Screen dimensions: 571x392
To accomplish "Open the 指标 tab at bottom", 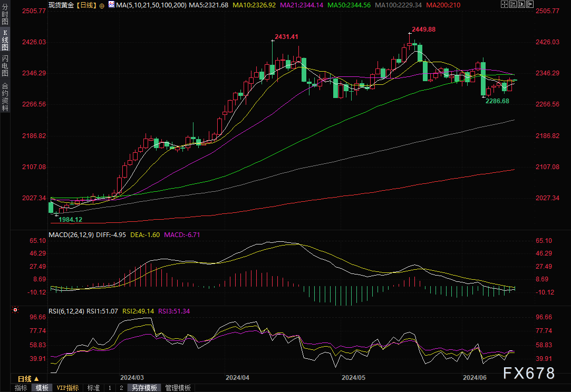I will click(x=21, y=388).
